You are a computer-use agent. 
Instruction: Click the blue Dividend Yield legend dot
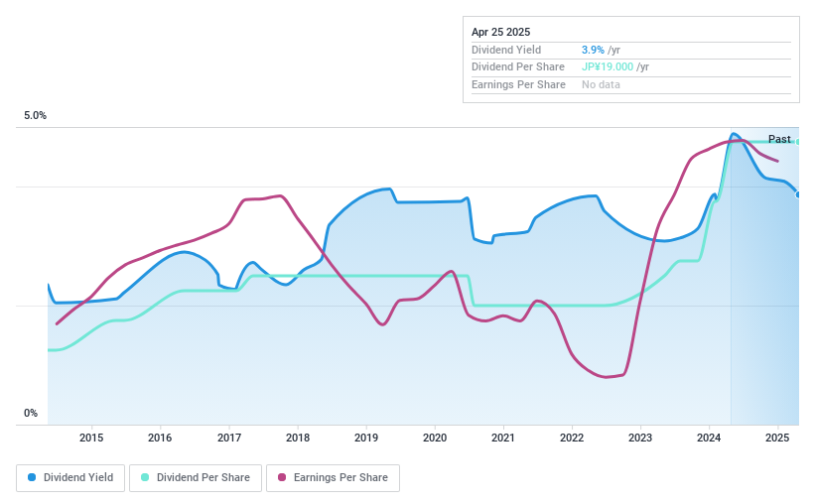(x=33, y=477)
